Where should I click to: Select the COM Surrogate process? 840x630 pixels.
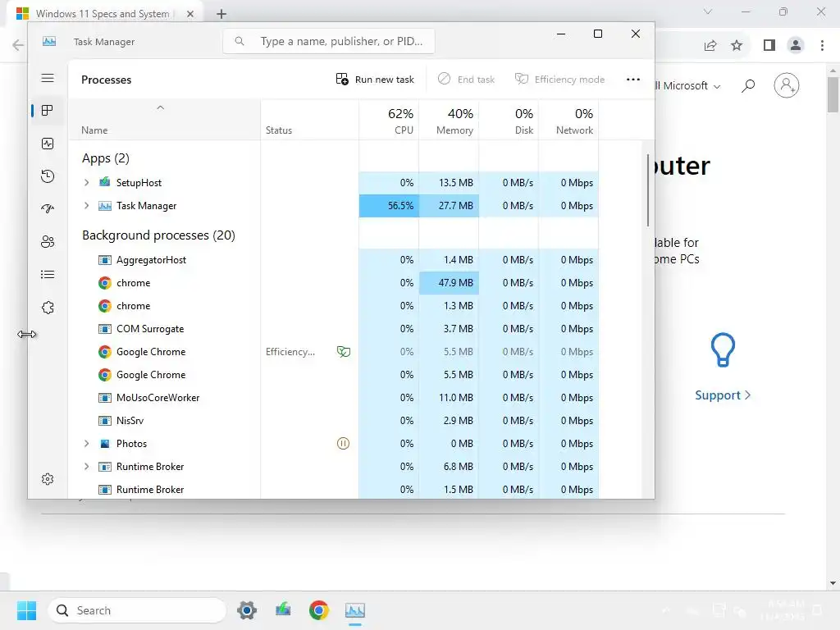point(333,329)
